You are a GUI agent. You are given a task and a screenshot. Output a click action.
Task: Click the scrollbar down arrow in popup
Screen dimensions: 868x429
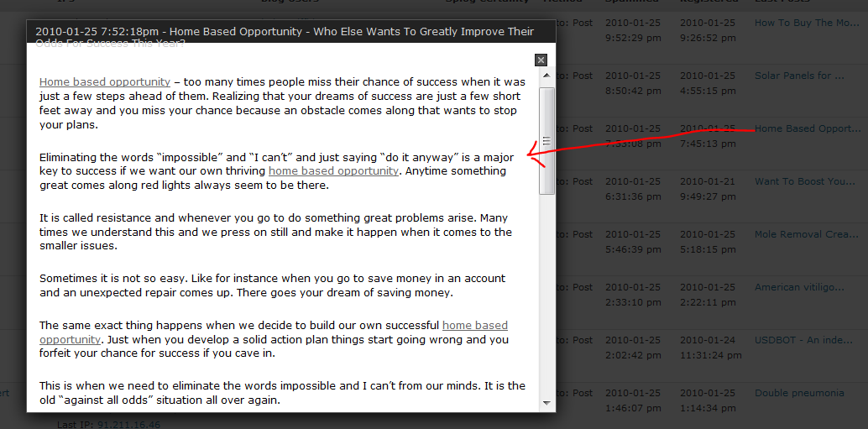click(546, 403)
